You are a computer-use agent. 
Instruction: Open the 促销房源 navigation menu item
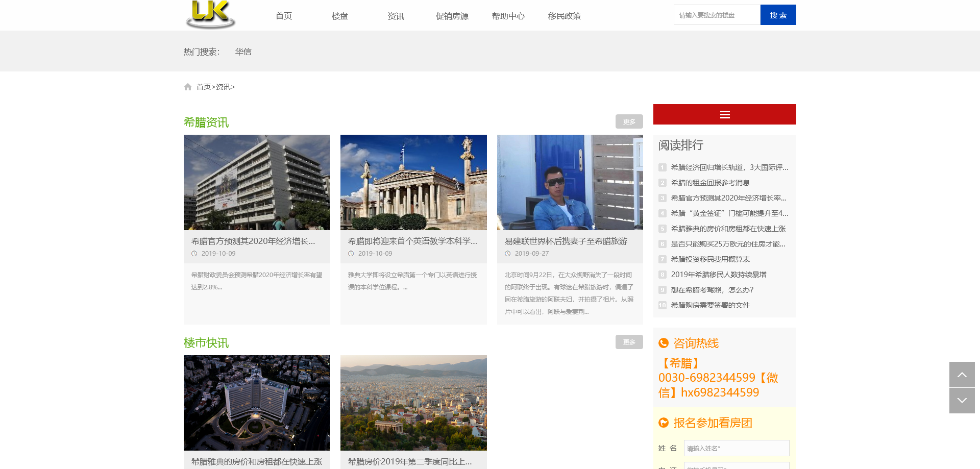452,16
